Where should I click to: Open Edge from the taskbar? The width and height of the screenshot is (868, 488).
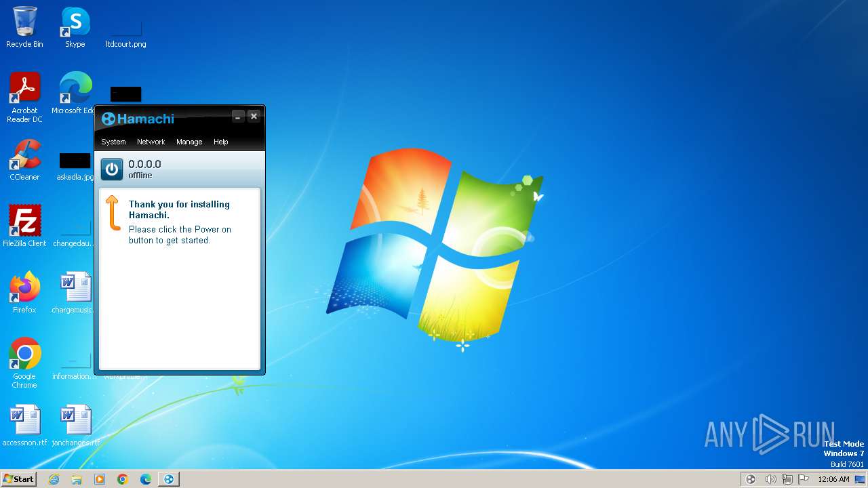tap(146, 479)
